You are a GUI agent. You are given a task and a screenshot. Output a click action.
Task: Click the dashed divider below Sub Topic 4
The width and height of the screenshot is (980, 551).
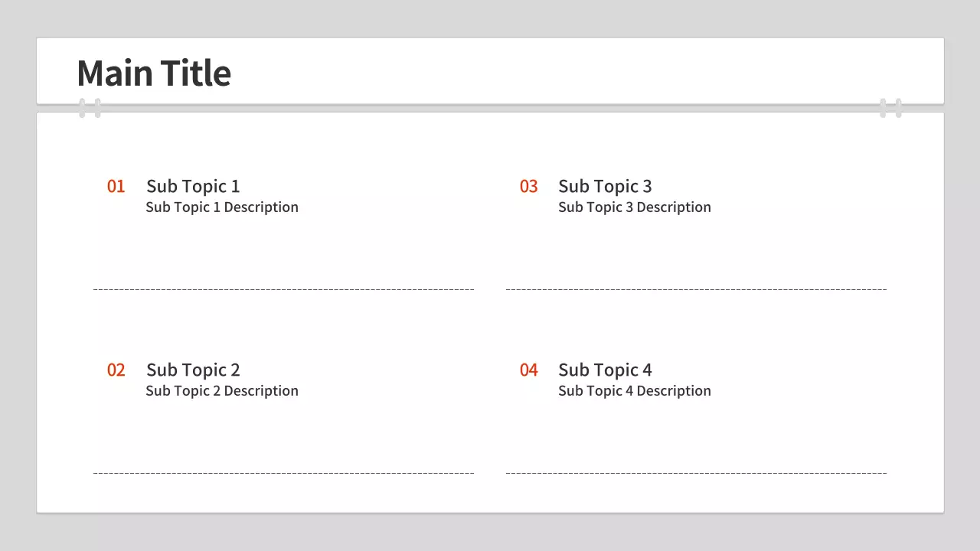[696, 473]
